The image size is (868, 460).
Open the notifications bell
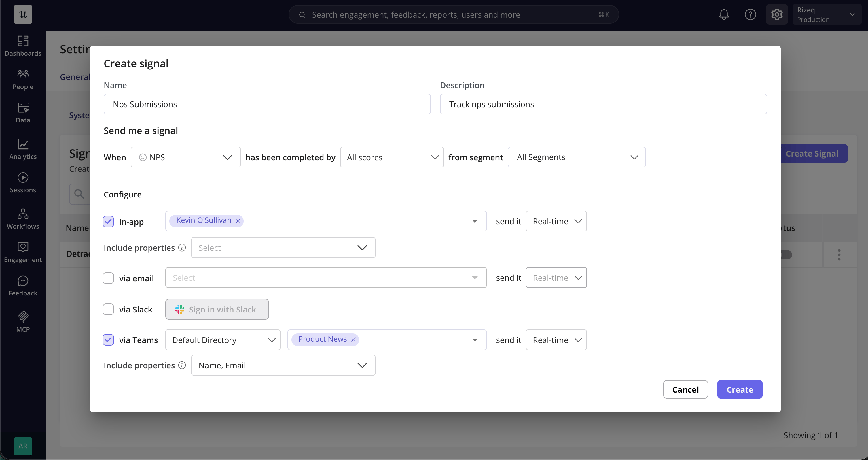[724, 14]
